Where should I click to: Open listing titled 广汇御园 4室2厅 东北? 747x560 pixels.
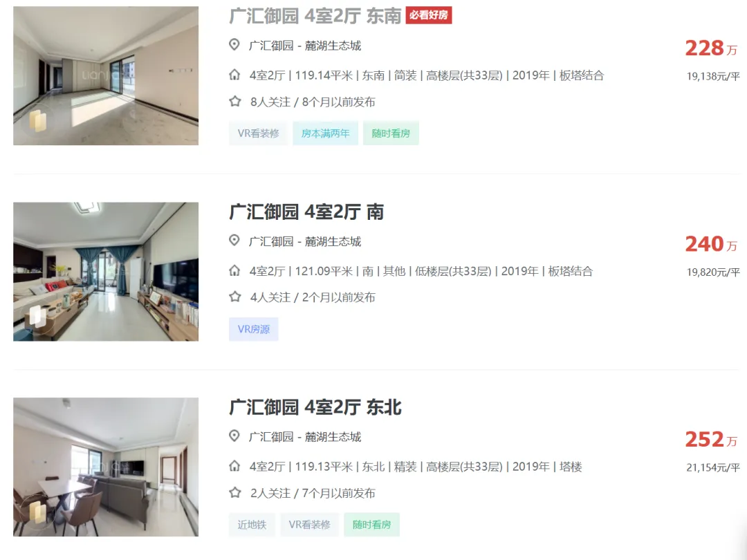(315, 407)
